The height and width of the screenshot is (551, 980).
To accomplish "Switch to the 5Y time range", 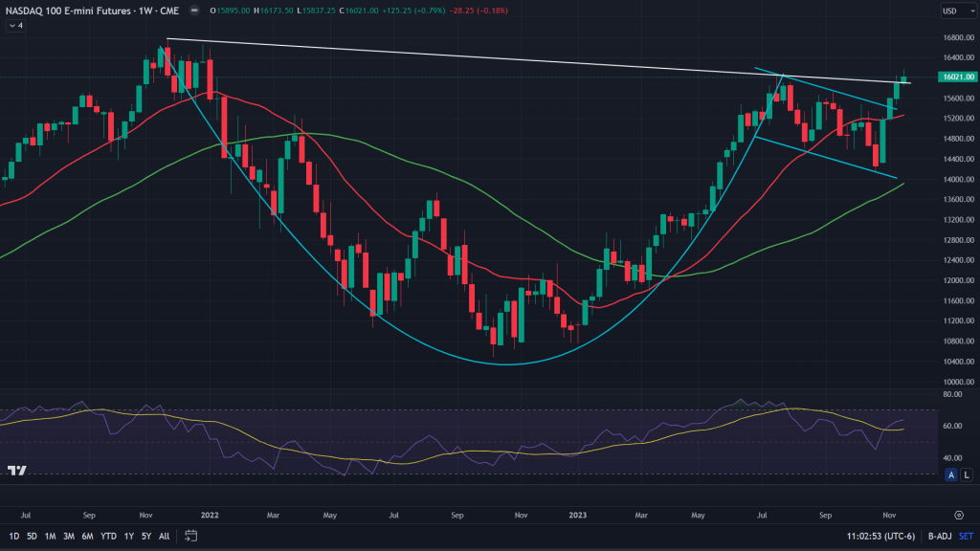I will (145, 536).
